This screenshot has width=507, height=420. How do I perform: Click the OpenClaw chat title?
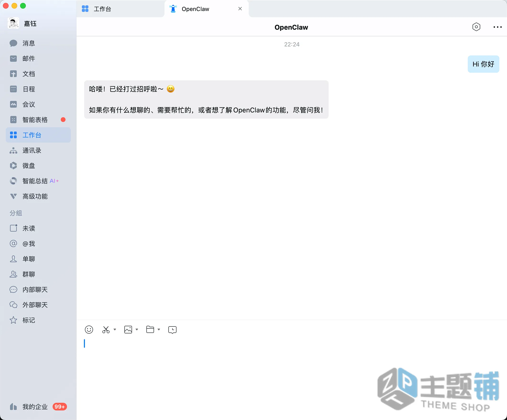click(291, 27)
